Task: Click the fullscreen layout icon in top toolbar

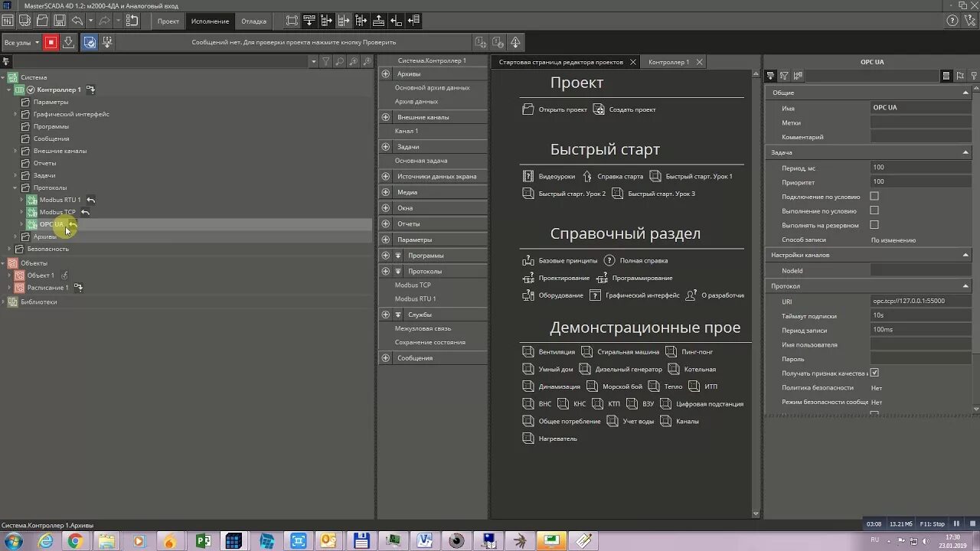Action: (x=292, y=21)
